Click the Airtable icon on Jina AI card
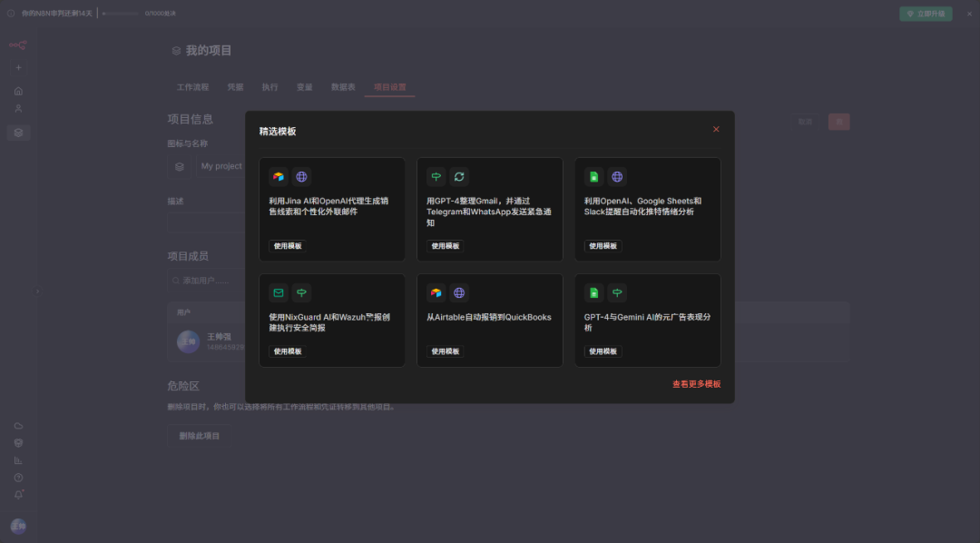Screen dimensions: 980x543 coord(279,177)
